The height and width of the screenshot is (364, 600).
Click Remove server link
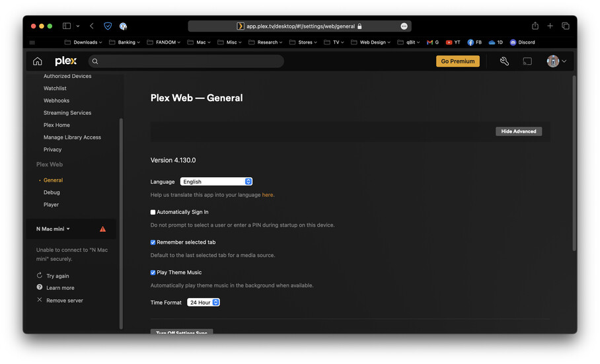coord(65,301)
